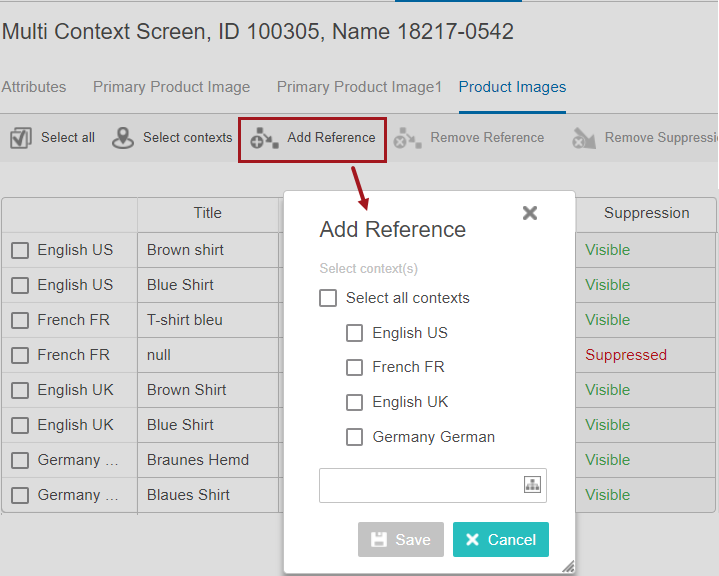Image resolution: width=719 pixels, height=576 pixels.
Task: Select the Brown shirt English US row checkbox
Action: 20,250
